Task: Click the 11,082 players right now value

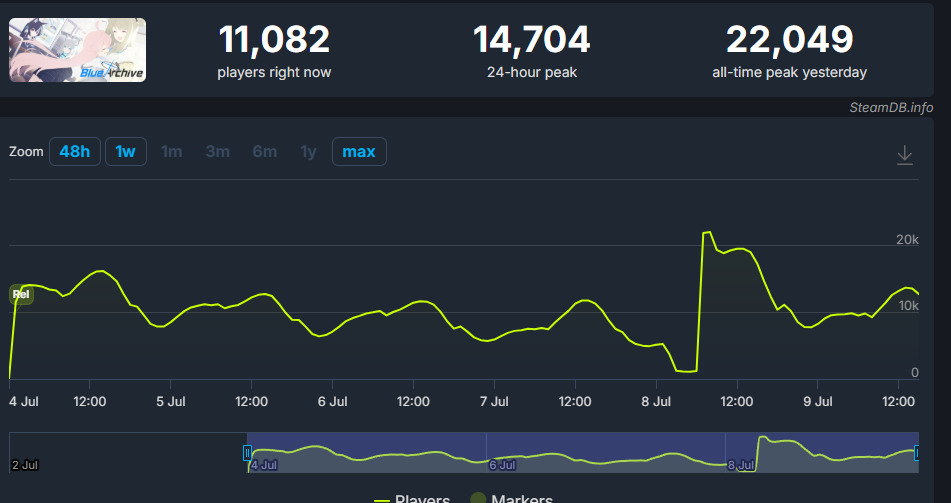Action: 274,40
